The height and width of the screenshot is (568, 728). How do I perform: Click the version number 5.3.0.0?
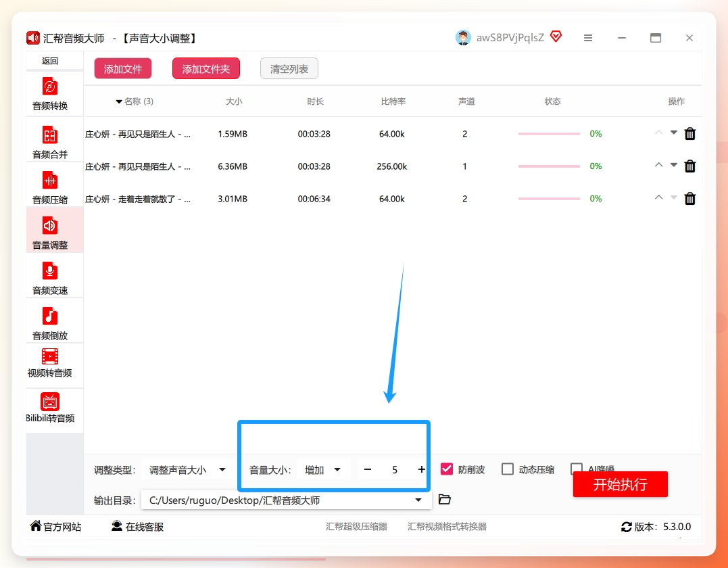click(677, 527)
